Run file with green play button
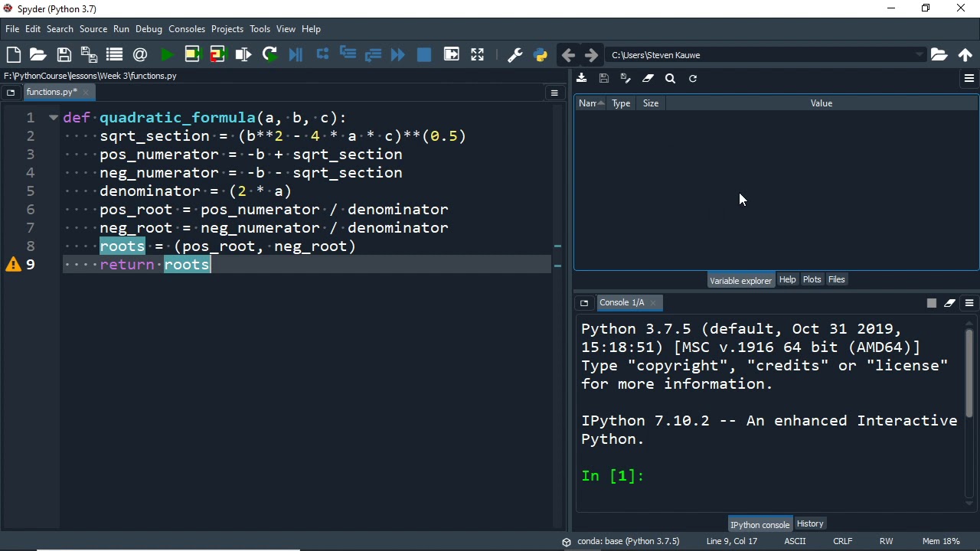 pos(167,55)
